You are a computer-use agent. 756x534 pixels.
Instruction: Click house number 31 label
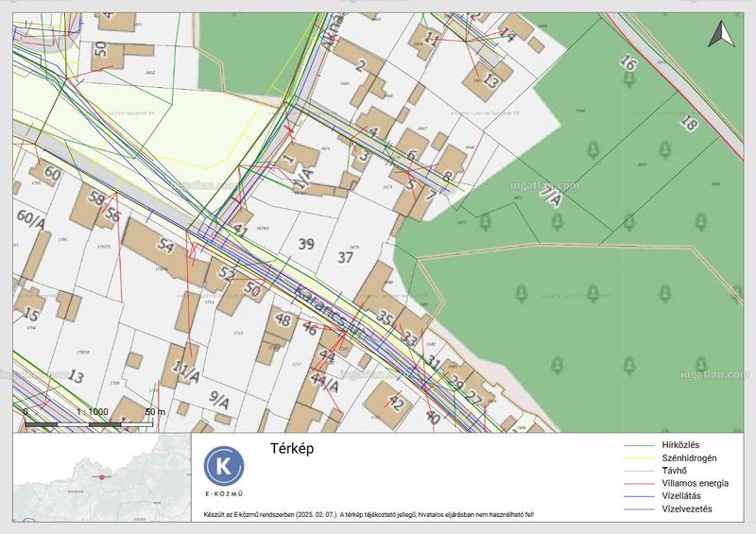pyautogui.click(x=434, y=362)
